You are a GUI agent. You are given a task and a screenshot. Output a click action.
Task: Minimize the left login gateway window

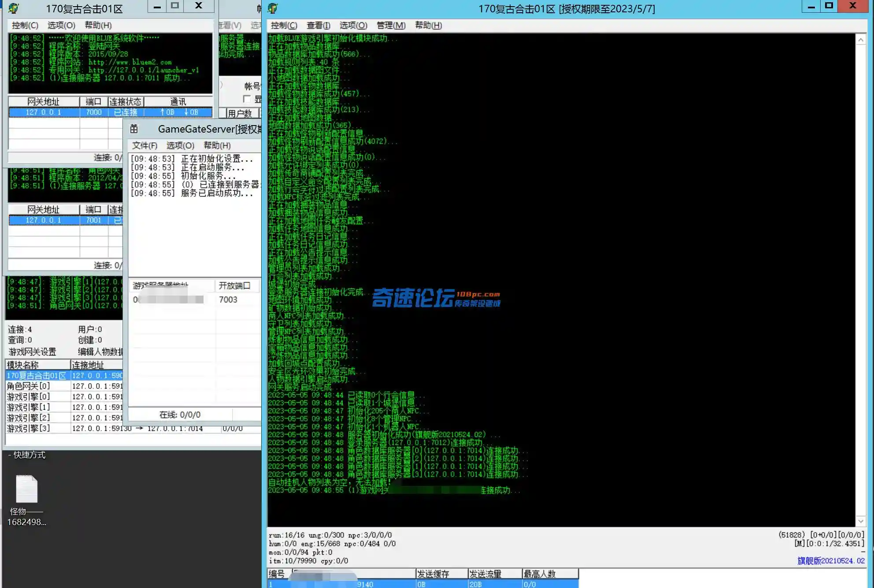tap(157, 6)
